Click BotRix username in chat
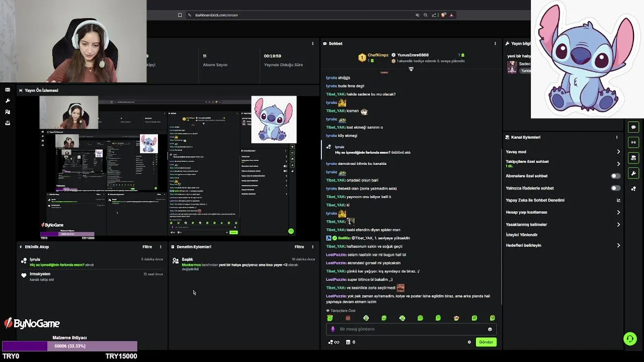 pyautogui.click(x=344, y=238)
